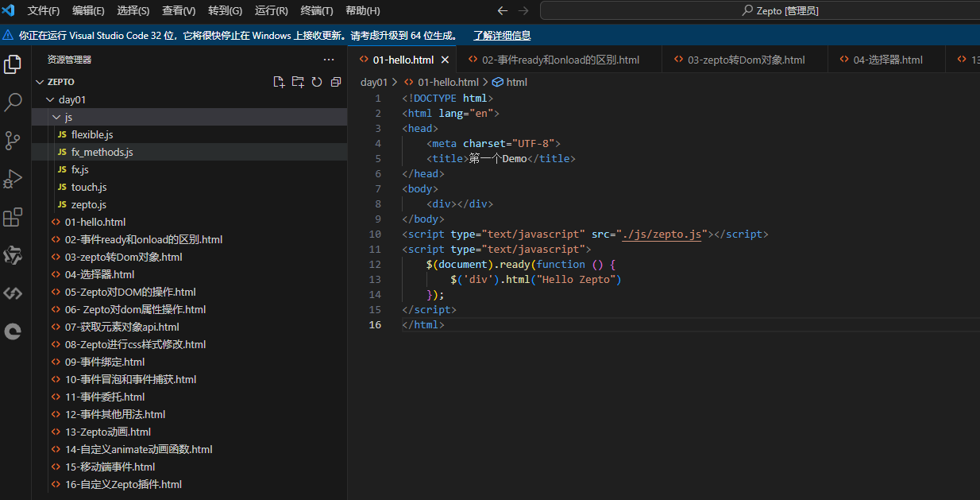Viewport: 980px width, 500px height.
Task: Click the VS Code logo icon
Action: 8,10
